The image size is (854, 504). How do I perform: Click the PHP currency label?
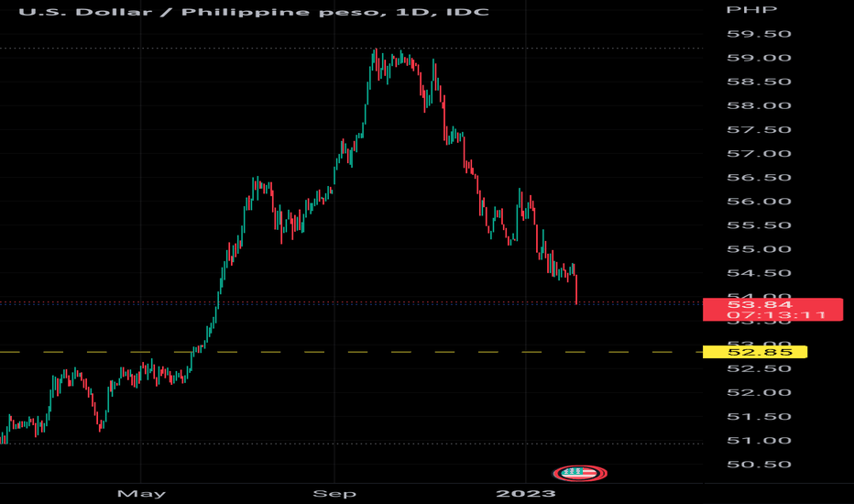click(x=751, y=9)
